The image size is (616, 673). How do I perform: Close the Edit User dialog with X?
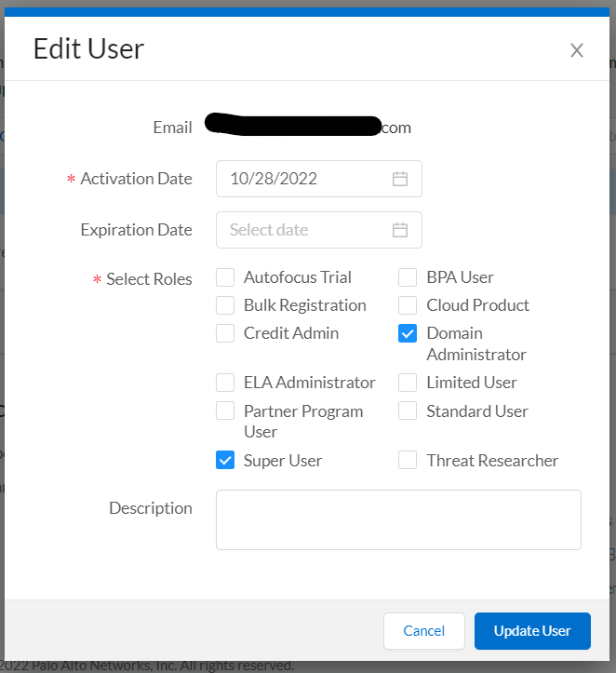click(577, 50)
